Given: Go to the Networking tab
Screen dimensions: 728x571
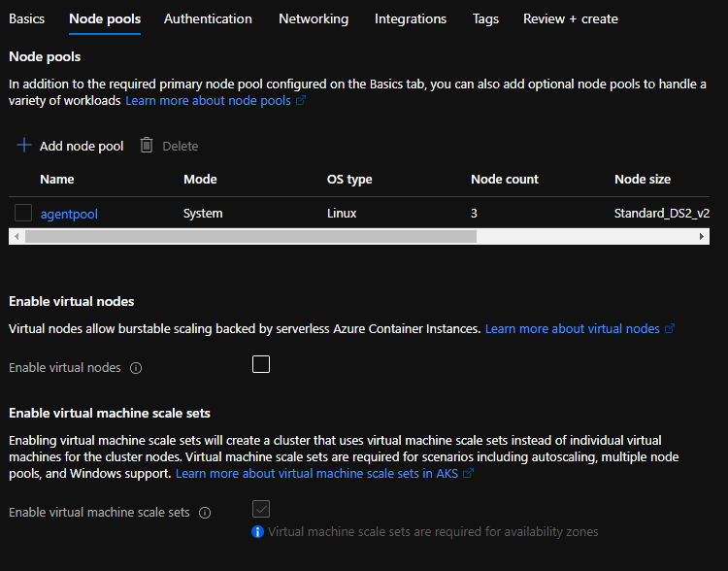Looking at the screenshot, I should [x=313, y=18].
